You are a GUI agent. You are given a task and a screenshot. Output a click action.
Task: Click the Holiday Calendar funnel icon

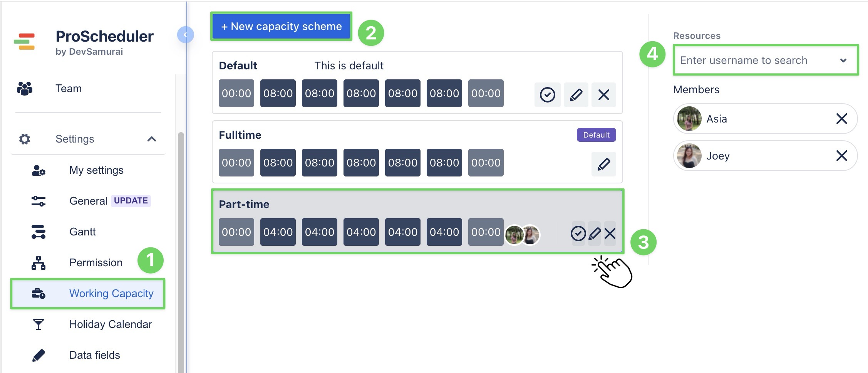point(39,324)
